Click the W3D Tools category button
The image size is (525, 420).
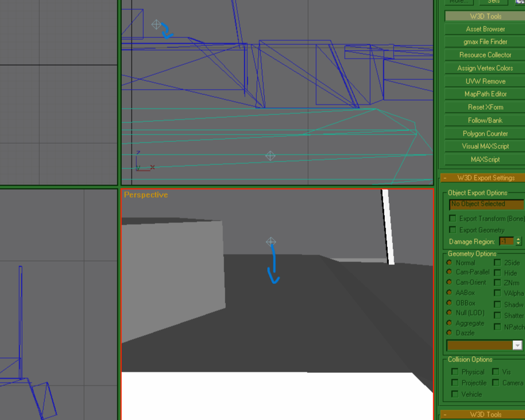(484, 16)
